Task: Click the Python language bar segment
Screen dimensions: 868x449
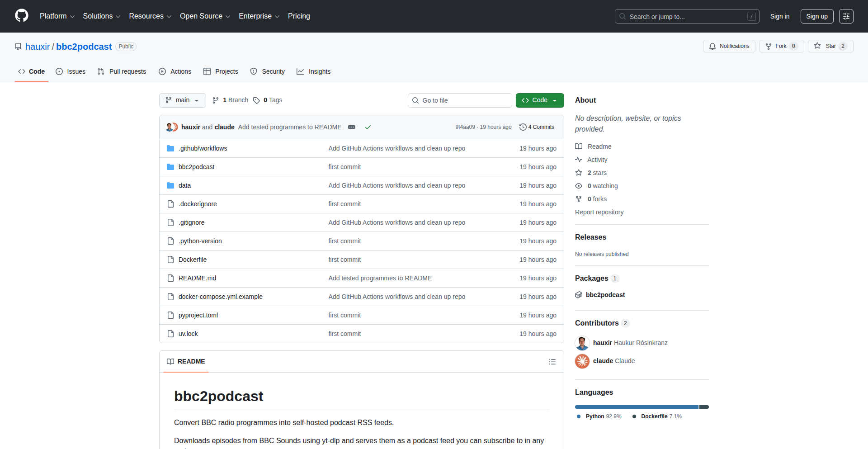Action: [x=637, y=407]
